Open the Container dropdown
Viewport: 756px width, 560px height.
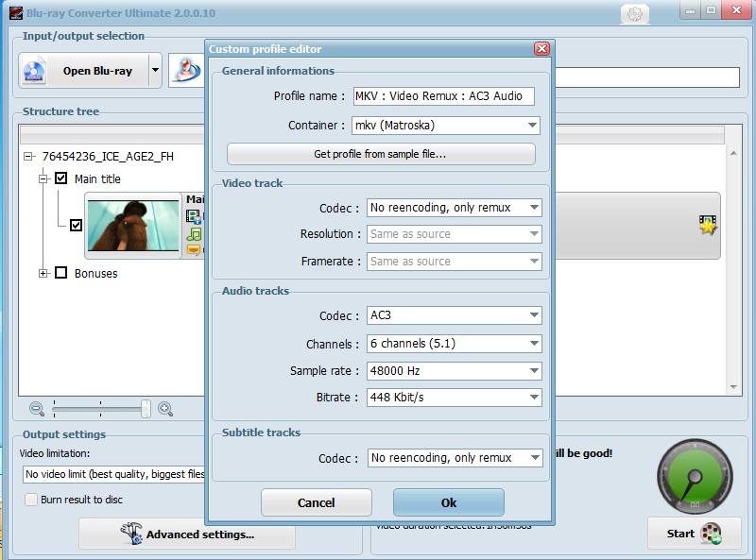445,126
